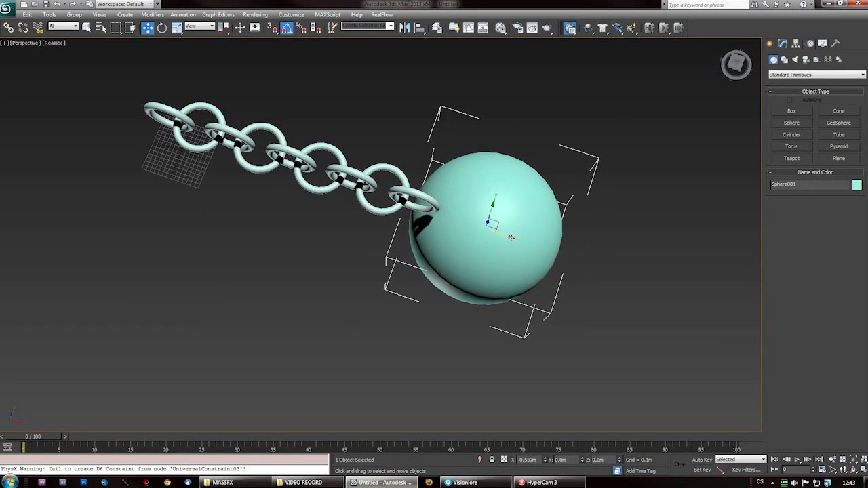The width and height of the screenshot is (868, 488).
Task: Toggle Angle Snap in toolbar
Action: (287, 28)
